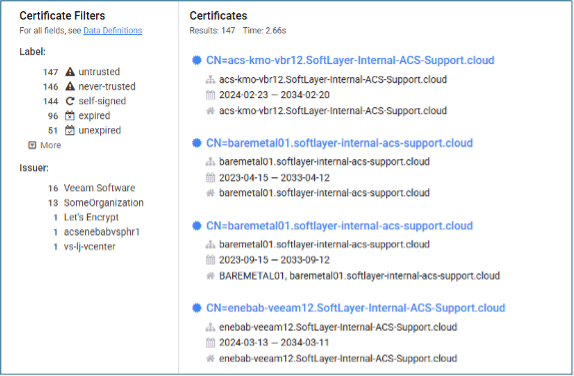Click calendar icon next to 2023-04-15 dates

(x=210, y=178)
